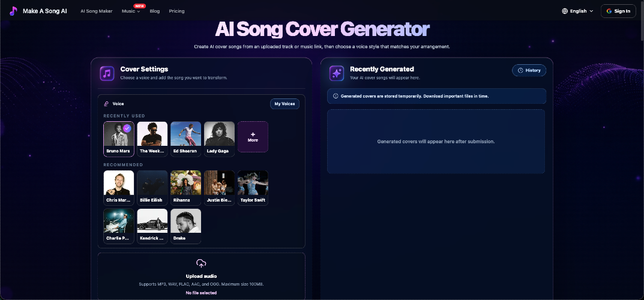Select The Weeknd voice
The image size is (644, 300).
152,139
